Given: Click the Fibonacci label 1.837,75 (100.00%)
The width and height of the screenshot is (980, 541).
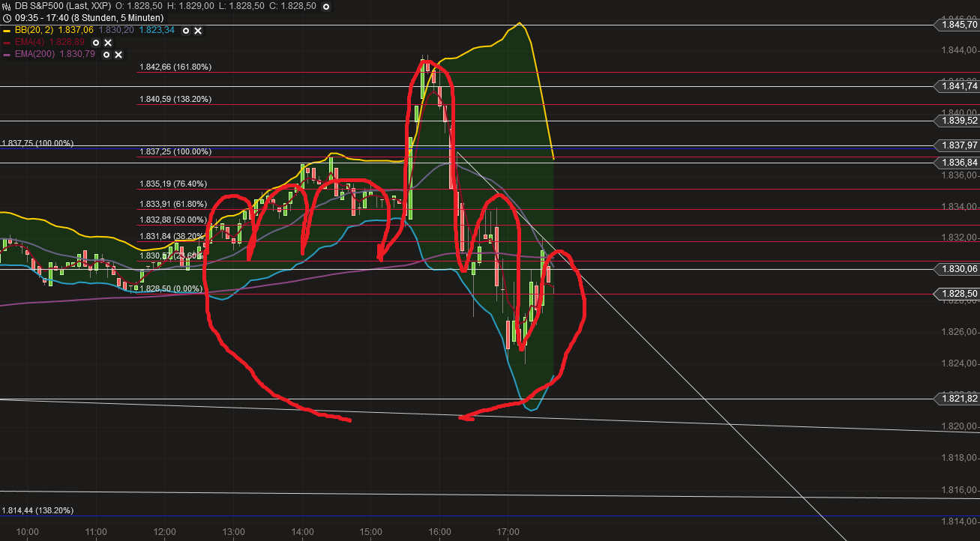Looking at the screenshot, I should click(37, 143).
